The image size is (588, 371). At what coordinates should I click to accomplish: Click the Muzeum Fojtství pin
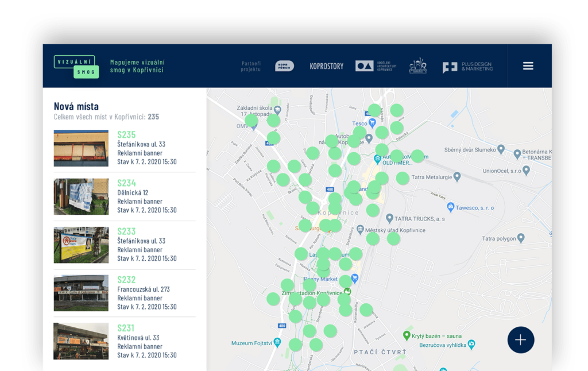[x=277, y=342]
